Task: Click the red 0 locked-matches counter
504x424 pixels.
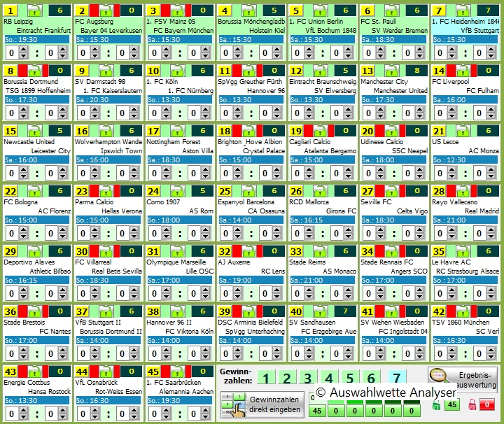Action: click(487, 404)
